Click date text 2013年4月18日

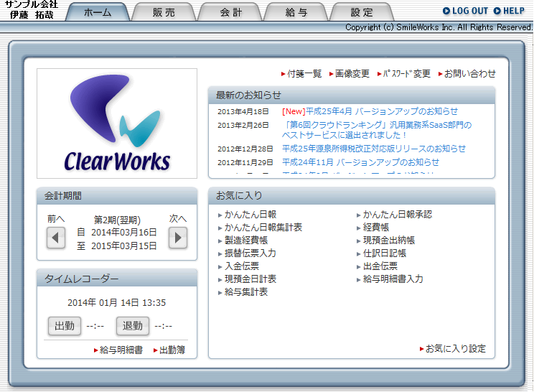(243, 112)
